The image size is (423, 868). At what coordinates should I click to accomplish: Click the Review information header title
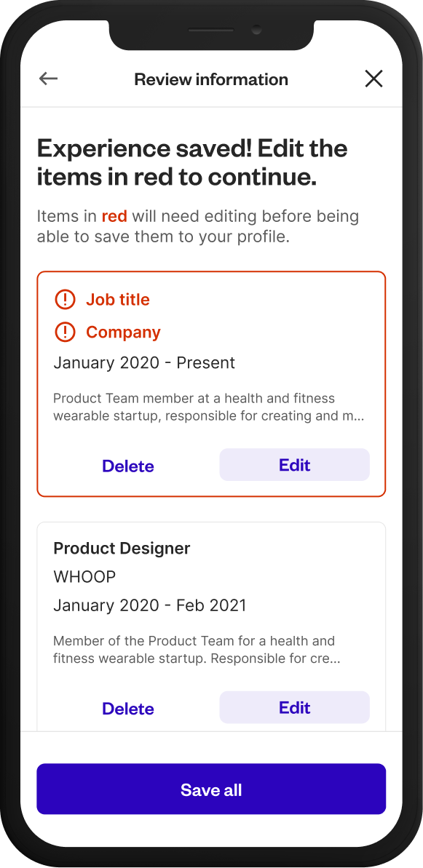(211, 79)
